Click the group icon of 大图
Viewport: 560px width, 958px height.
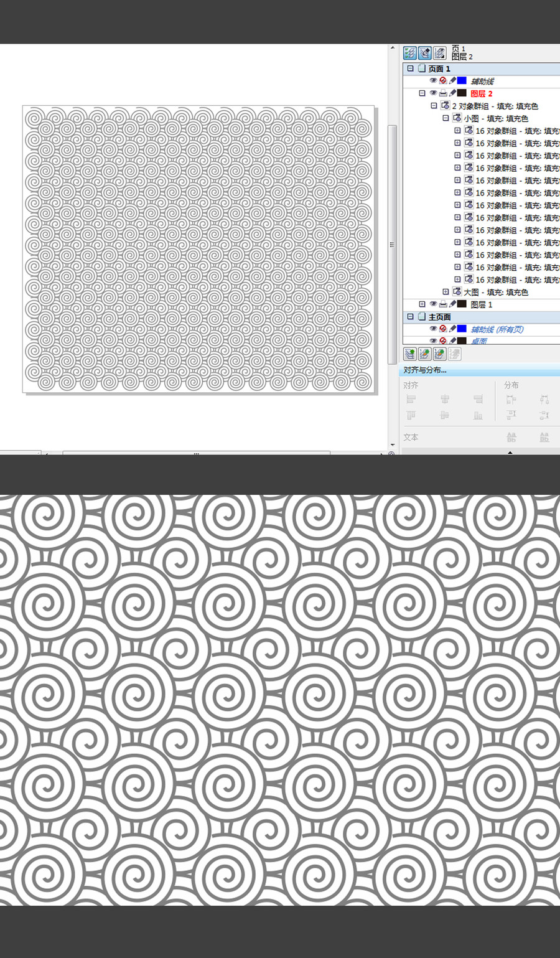(x=457, y=291)
